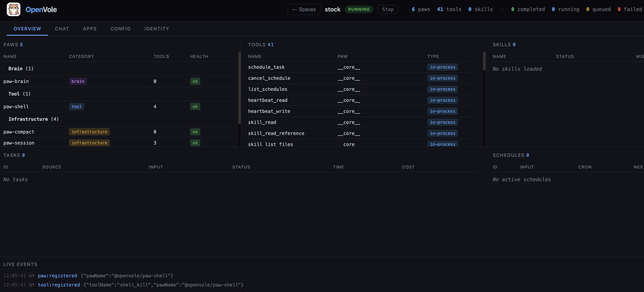Screen dimensions: 644x292
Task: Click the RUNNING status badge
Action: coord(359,9)
